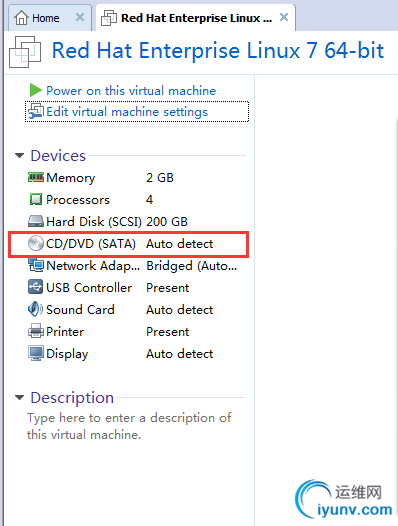The width and height of the screenshot is (398, 526).
Task: Click Sound Card Auto detect value
Action: point(180,310)
